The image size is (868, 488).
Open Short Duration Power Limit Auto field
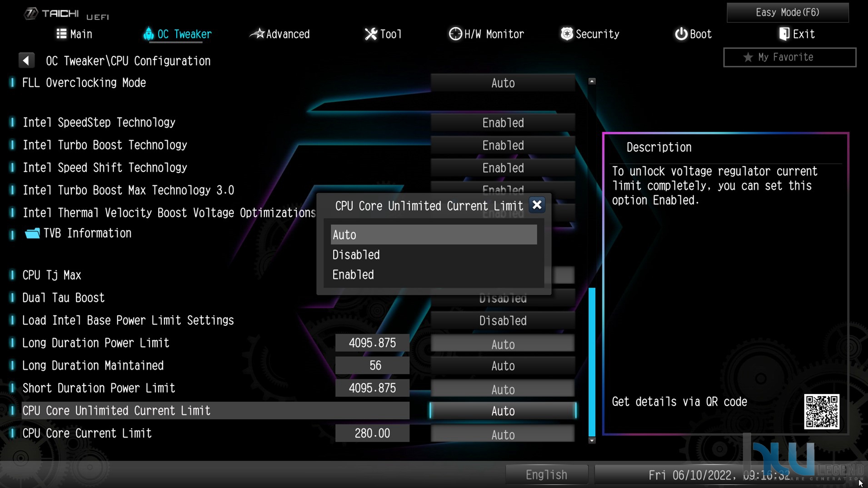pyautogui.click(x=503, y=389)
